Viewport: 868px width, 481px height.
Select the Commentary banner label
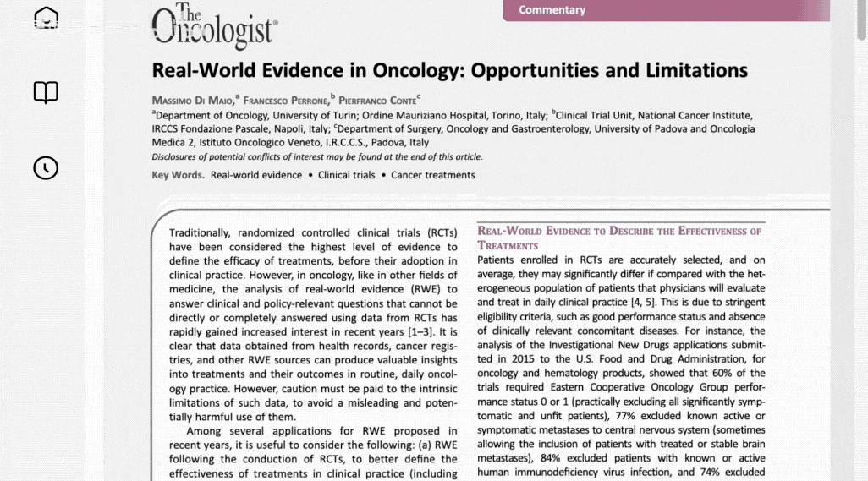tap(552, 10)
